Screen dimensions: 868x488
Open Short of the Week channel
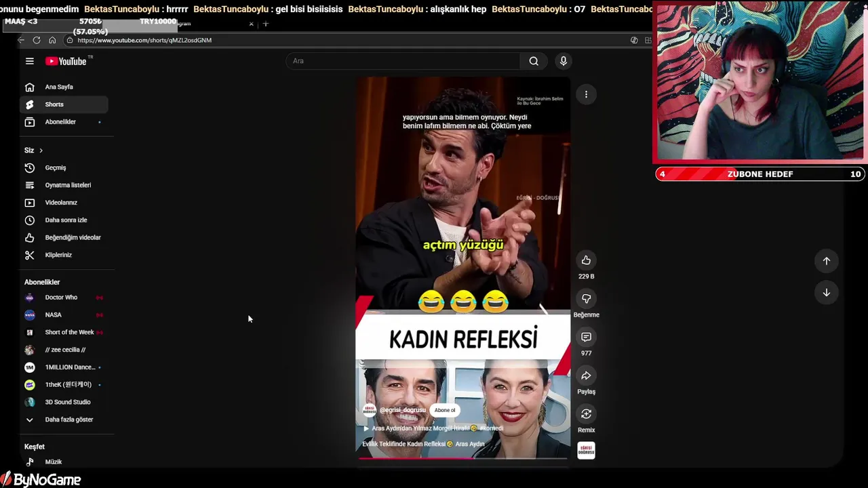tap(64, 332)
